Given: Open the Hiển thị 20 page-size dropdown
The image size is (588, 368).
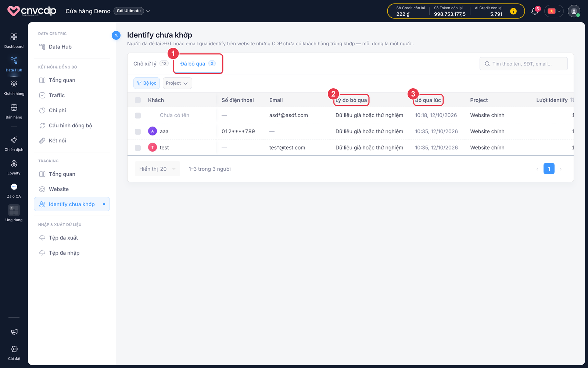Looking at the screenshot, I should pyautogui.click(x=157, y=169).
